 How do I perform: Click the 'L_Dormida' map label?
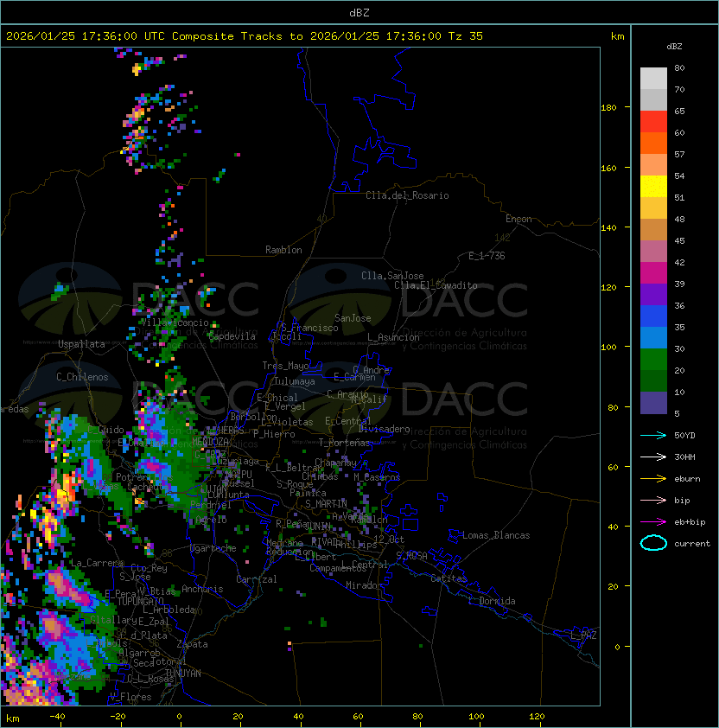click(x=492, y=601)
